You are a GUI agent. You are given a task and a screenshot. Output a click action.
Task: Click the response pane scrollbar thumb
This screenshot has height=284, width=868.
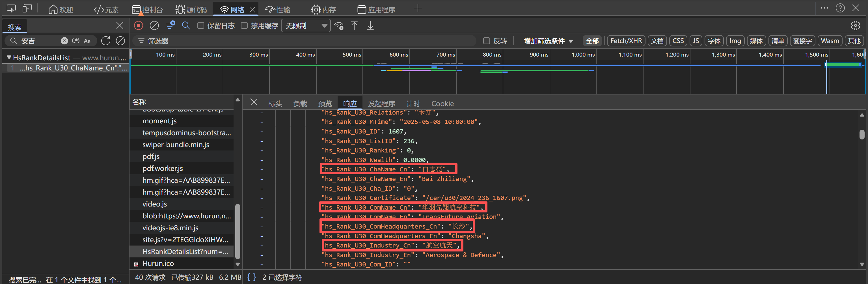pos(861,135)
